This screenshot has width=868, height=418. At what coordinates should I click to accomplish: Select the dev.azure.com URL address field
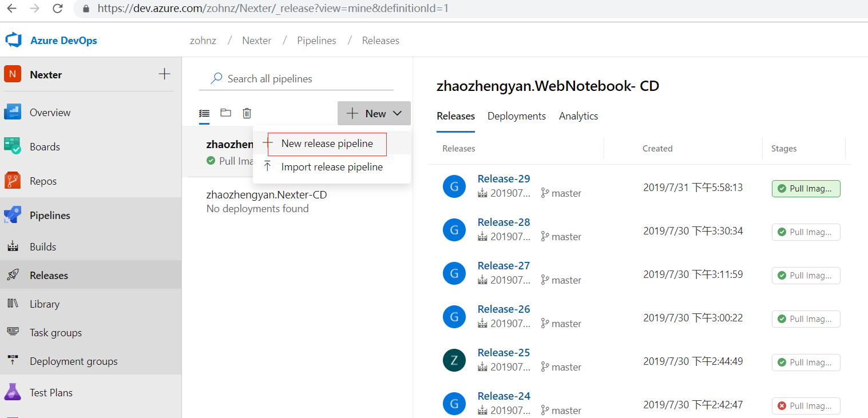(x=274, y=9)
